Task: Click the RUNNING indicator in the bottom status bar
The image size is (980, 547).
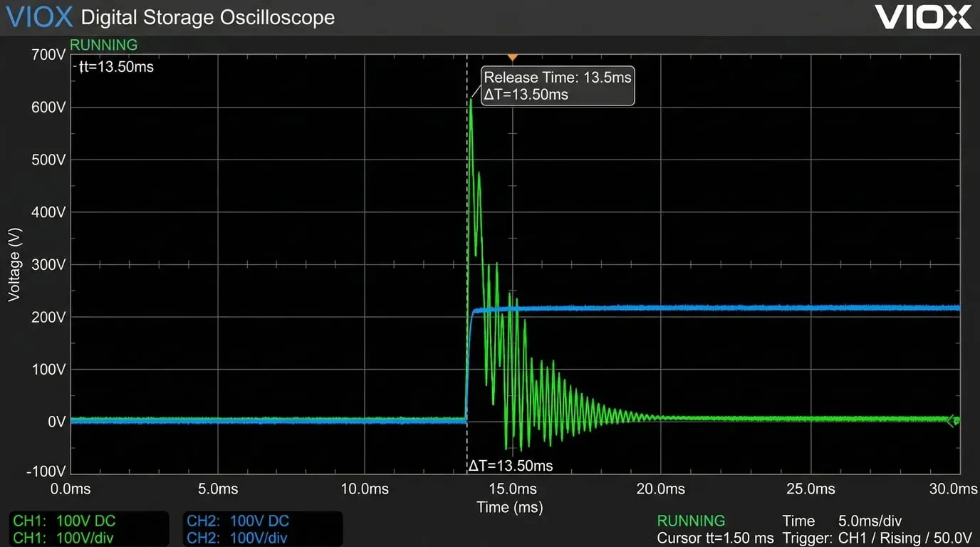Action: 691,521
